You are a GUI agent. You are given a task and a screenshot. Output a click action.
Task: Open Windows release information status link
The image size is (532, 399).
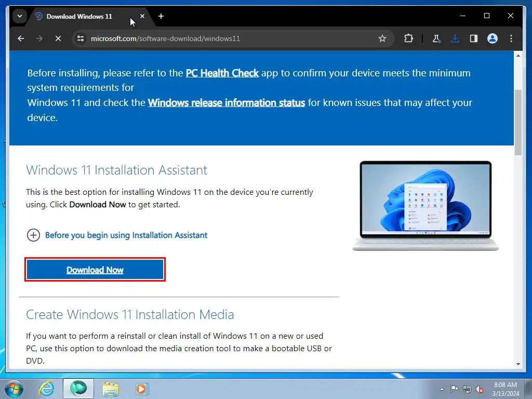(x=227, y=102)
